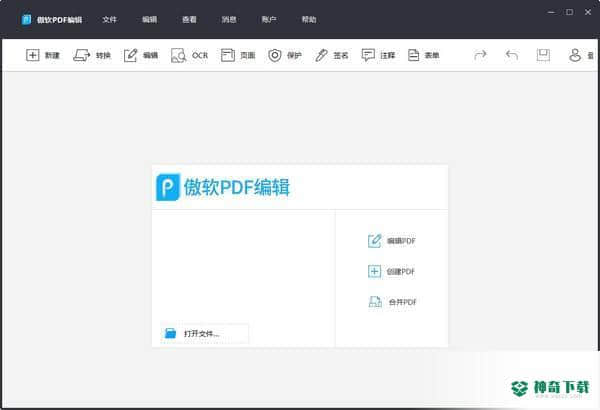Open the 帮助 menu
Image resolution: width=600 pixels, height=410 pixels.
click(x=309, y=20)
